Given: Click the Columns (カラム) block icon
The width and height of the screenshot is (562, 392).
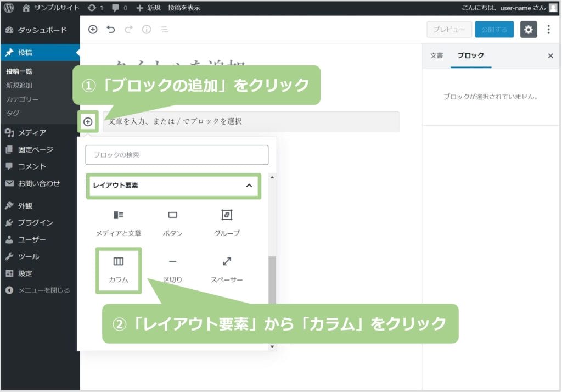Looking at the screenshot, I should click(x=119, y=262).
